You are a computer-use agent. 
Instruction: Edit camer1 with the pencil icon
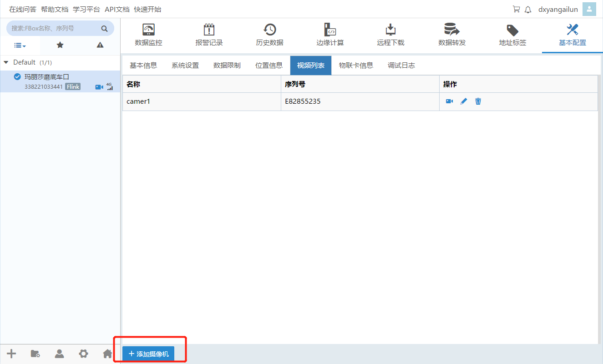tap(464, 101)
